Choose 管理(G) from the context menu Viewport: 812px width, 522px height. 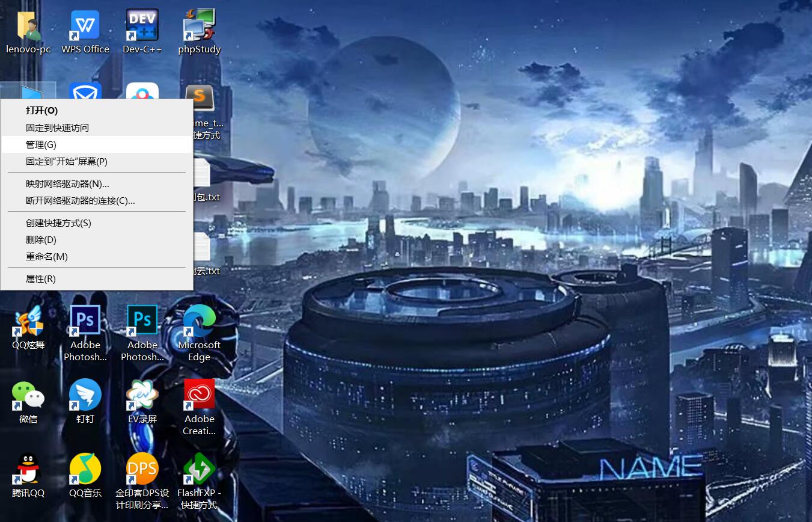[x=97, y=144]
